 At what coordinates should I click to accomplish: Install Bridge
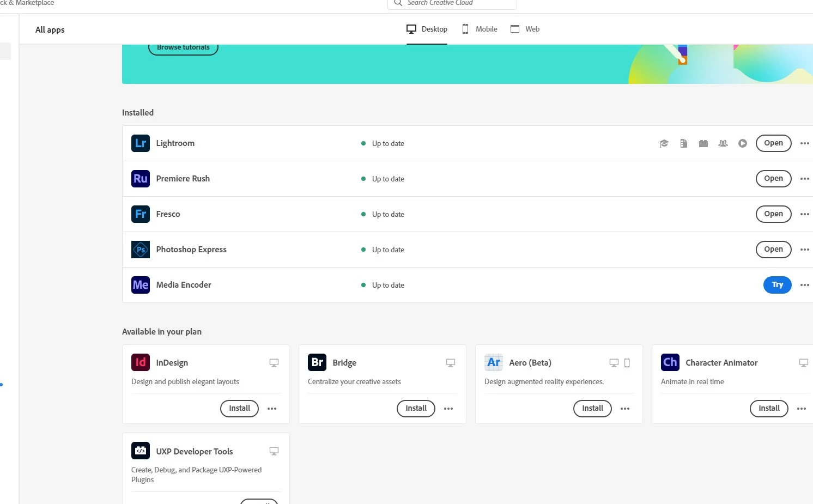point(416,409)
